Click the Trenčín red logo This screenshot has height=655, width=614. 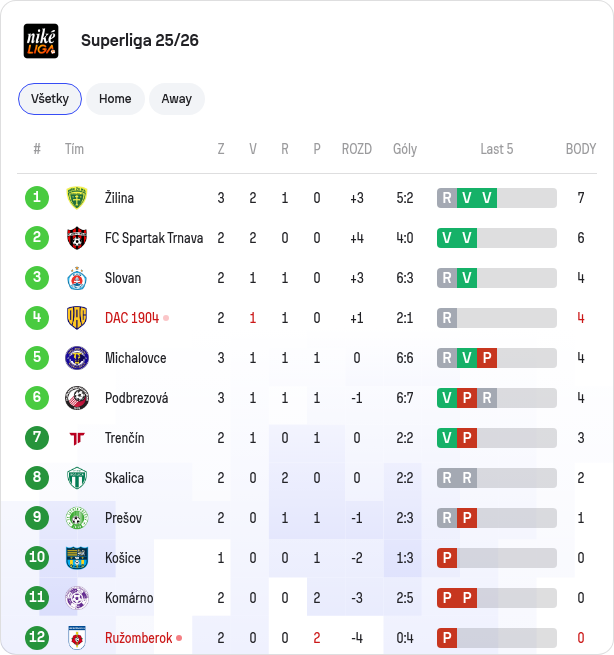(77, 438)
